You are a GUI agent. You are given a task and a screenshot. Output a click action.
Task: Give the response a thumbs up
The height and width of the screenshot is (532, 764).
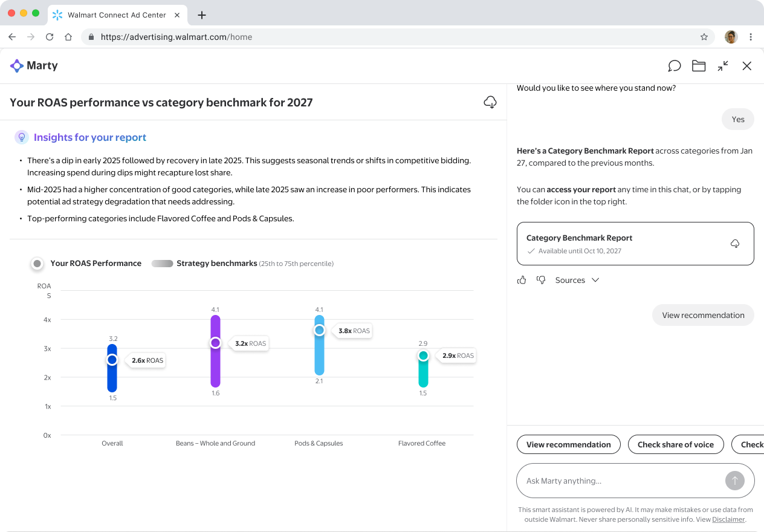coord(522,280)
